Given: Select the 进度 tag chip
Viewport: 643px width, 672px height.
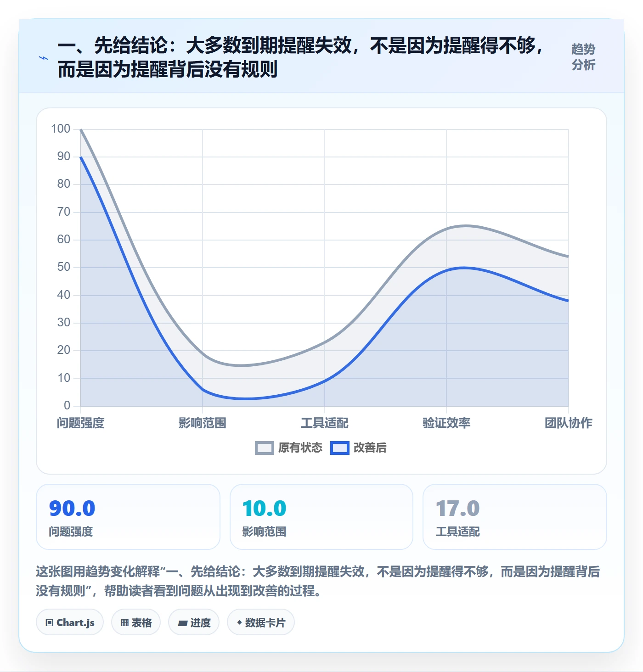Looking at the screenshot, I should point(194,622).
